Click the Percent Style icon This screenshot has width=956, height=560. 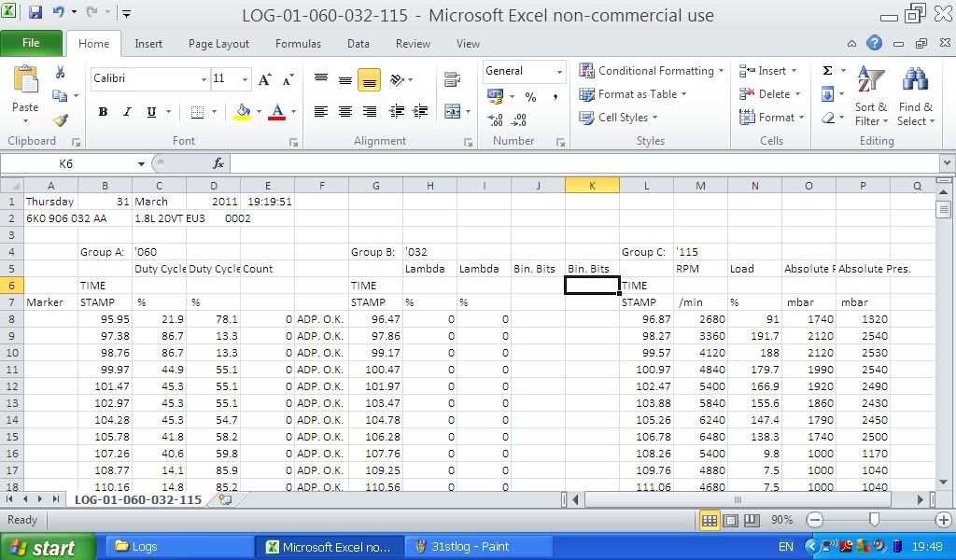click(530, 96)
